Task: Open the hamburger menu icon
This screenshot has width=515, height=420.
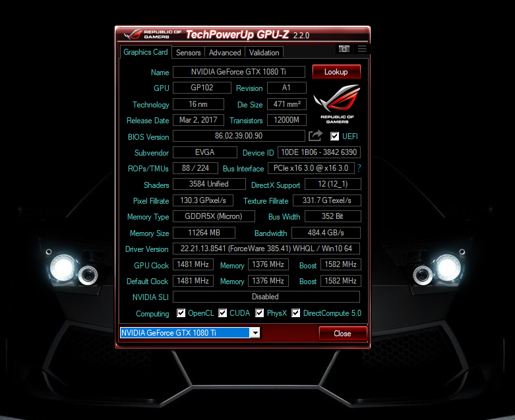Action: tap(362, 49)
